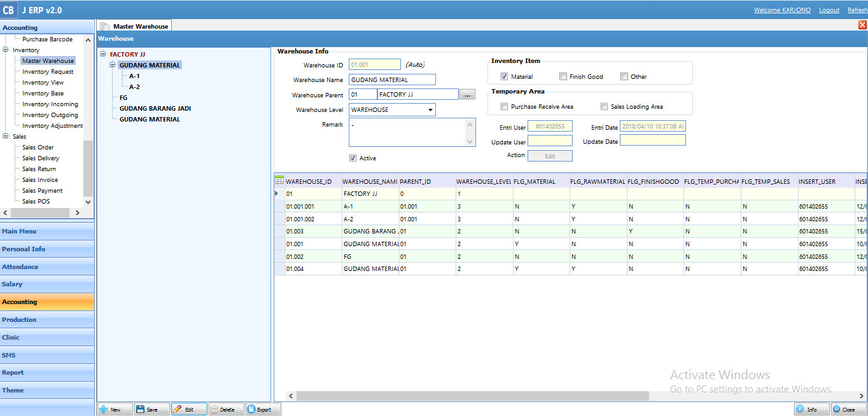This screenshot has height=416, width=868.
Task: Click the Warehouse Parent browse button
Action: pyautogui.click(x=468, y=95)
